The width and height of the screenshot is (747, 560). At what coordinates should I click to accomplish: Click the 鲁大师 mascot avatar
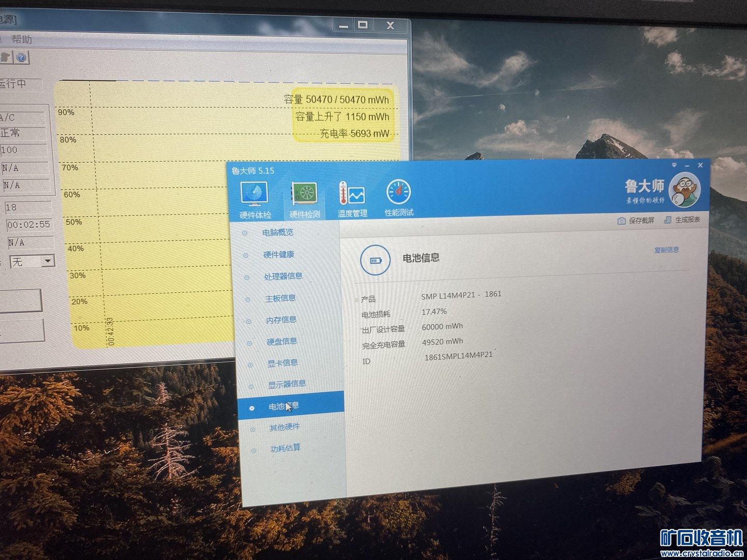(x=685, y=189)
